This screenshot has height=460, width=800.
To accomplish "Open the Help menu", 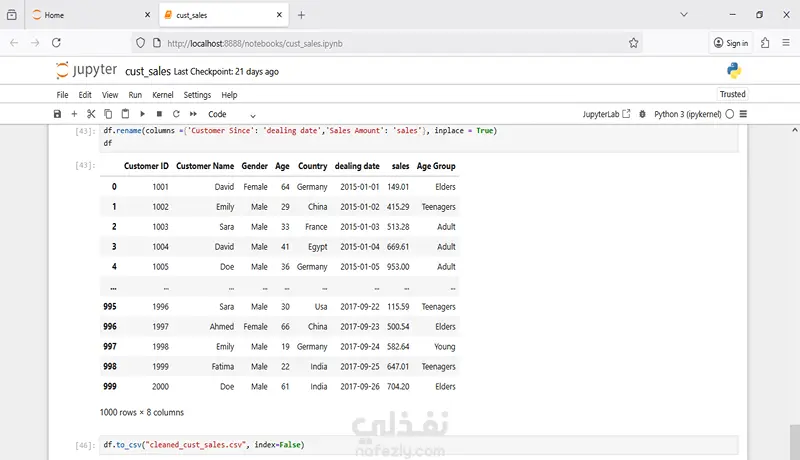I will click(x=229, y=95).
